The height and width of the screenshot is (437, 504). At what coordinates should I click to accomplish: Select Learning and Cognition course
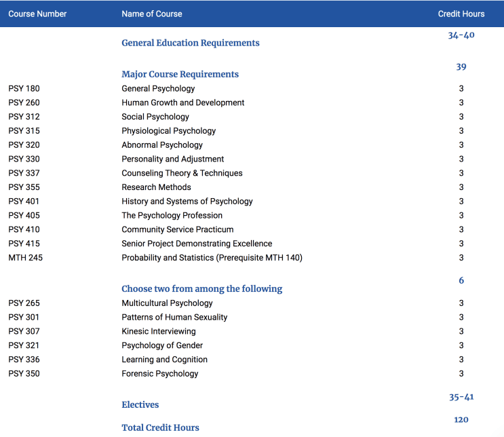[164, 360]
